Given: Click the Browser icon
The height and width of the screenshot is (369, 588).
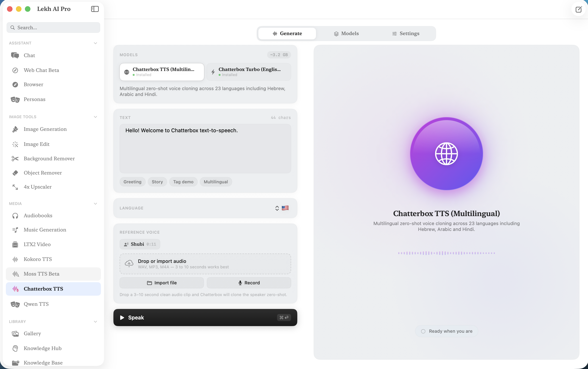Looking at the screenshot, I should tap(15, 84).
